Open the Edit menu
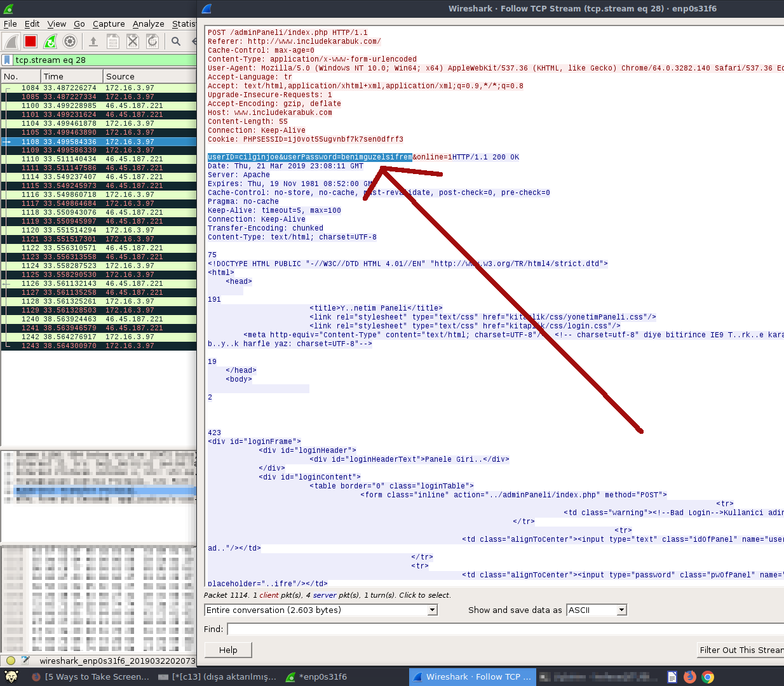The width and height of the screenshot is (784, 686). pos(32,24)
